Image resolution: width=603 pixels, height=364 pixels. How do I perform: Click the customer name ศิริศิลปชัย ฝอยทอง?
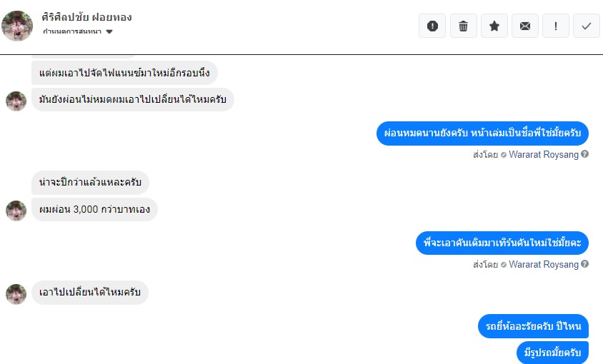coord(86,17)
